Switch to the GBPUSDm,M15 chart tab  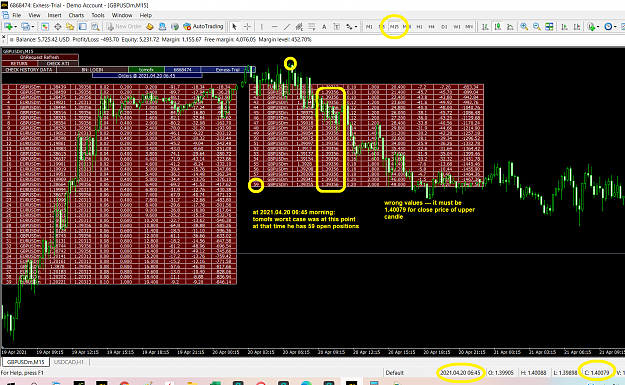pyautogui.click(x=26, y=362)
